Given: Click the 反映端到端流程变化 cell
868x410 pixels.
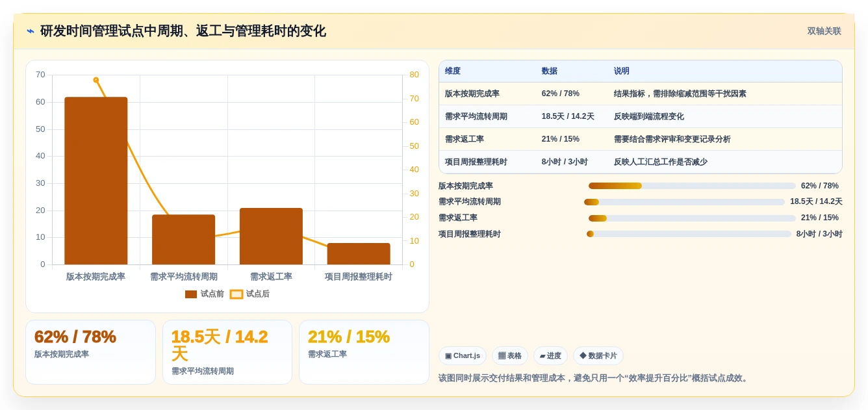Looking at the screenshot, I should [x=649, y=116].
